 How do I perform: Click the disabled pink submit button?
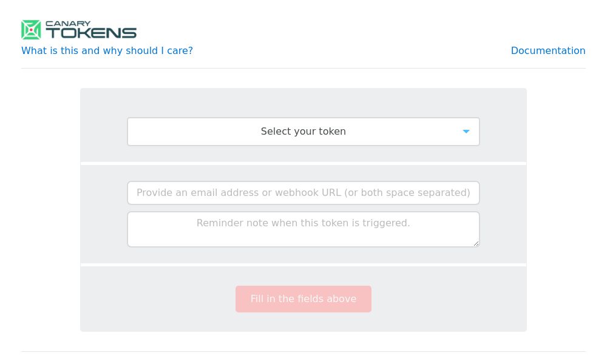[303, 298]
